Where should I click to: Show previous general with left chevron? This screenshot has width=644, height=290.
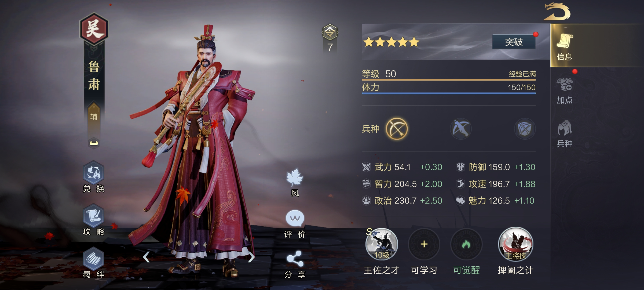pyautogui.click(x=146, y=257)
